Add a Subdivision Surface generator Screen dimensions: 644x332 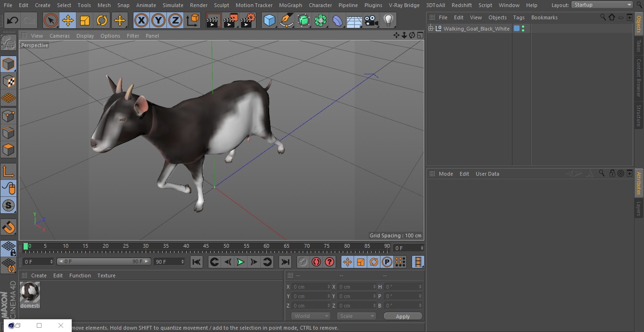[304, 21]
